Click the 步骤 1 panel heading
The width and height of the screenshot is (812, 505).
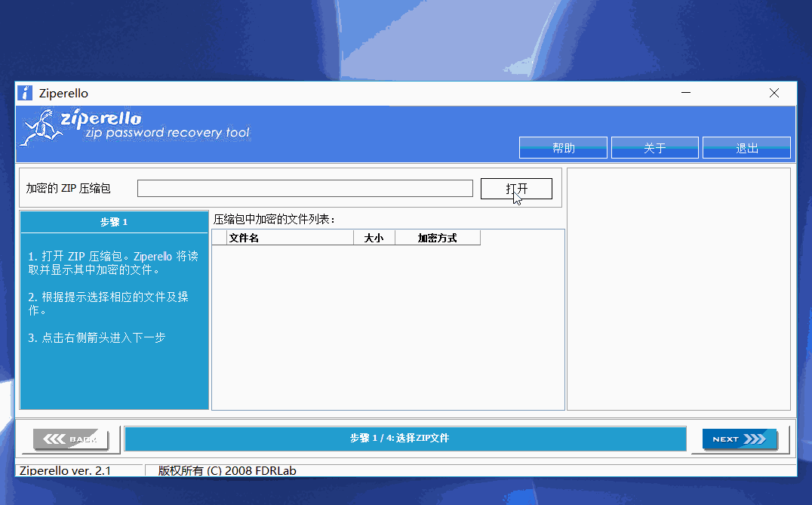(x=114, y=222)
